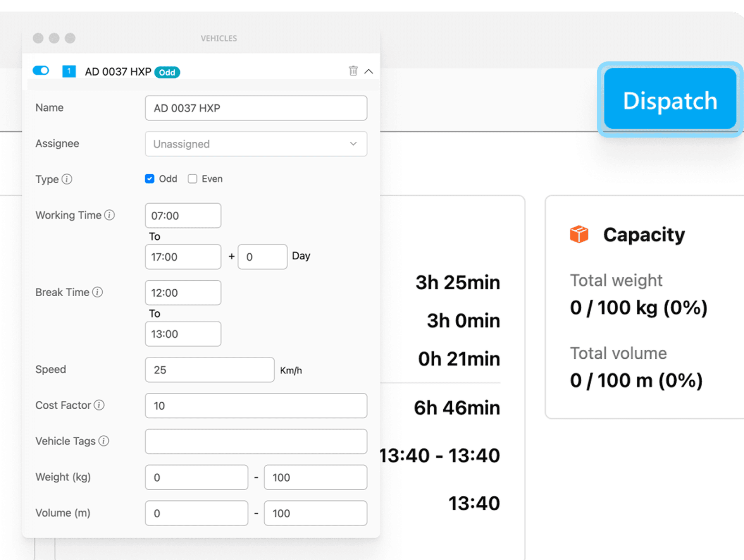Click the Day value field showing 0
This screenshot has height=560, width=744.
262,256
